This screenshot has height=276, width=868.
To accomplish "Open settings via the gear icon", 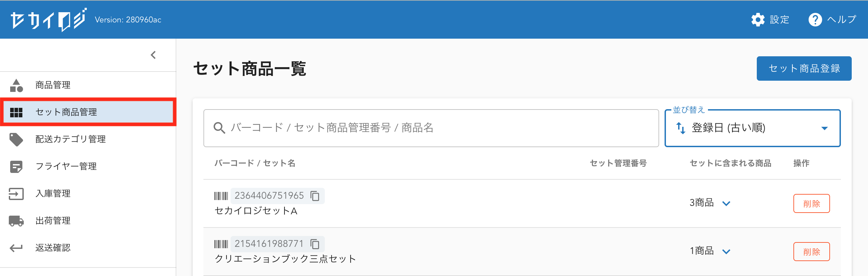I will click(758, 20).
